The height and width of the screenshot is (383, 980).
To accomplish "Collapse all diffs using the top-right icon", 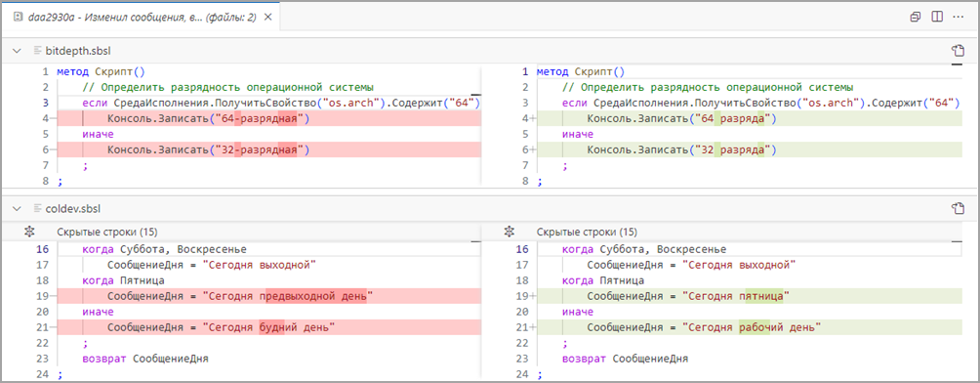I will click(x=916, y=17).
